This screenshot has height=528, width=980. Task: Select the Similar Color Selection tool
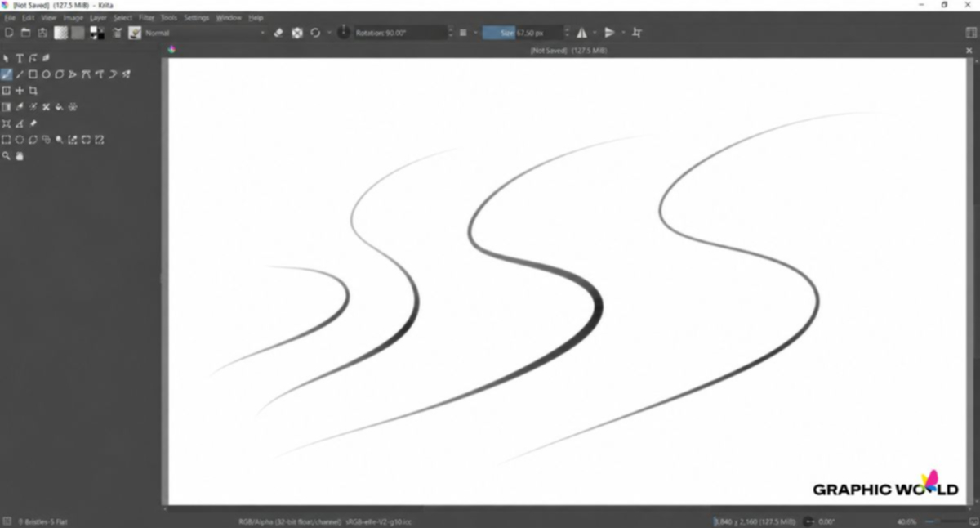[x=73, y=140]
